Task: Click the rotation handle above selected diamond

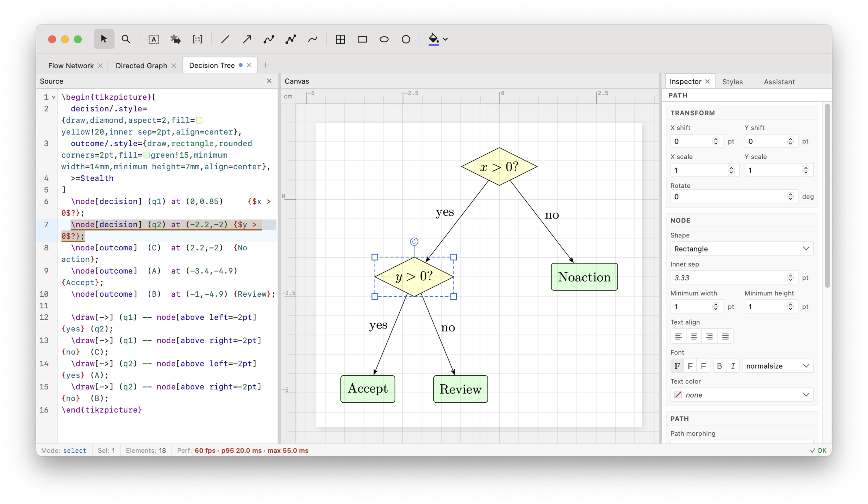Action: click(x=414, y=241)
